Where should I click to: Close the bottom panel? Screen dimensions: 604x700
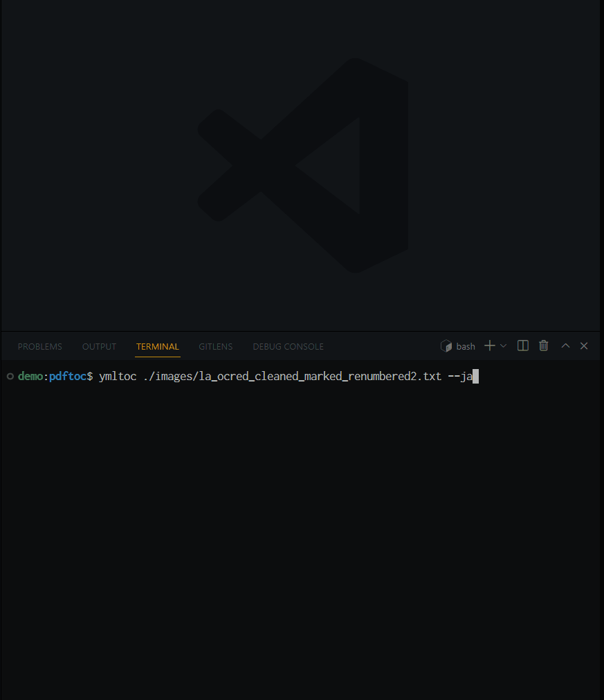584,345
